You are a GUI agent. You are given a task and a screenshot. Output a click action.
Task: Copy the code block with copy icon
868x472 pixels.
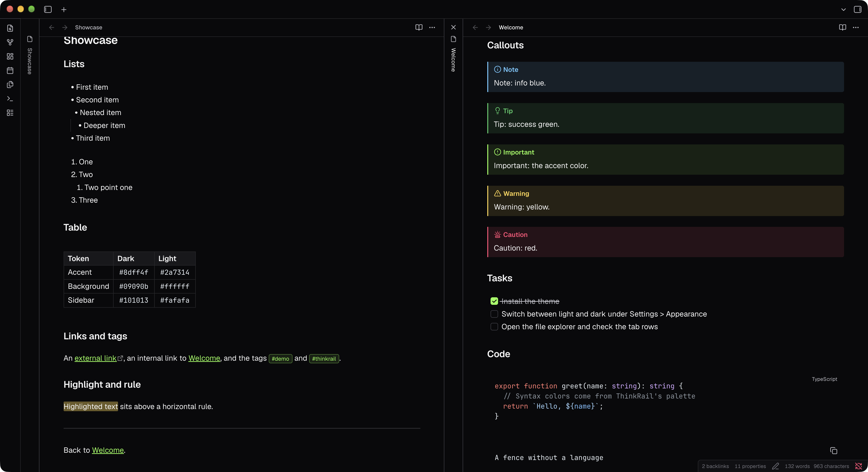(834, 450)
